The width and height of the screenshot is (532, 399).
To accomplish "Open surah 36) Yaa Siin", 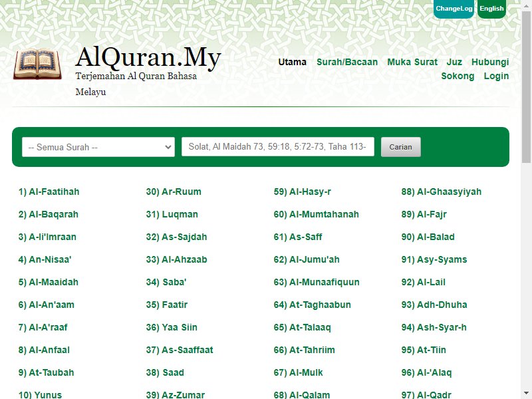I will tap(172, 327).
